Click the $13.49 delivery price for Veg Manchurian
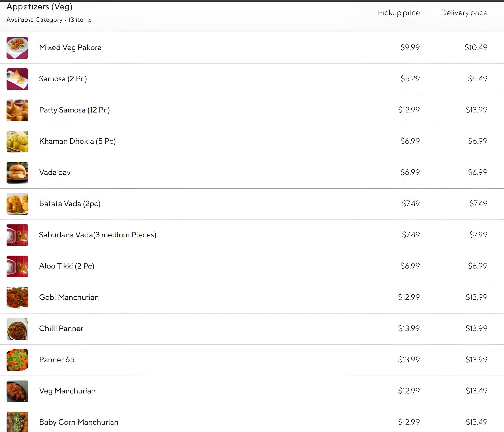 point(476,391)
